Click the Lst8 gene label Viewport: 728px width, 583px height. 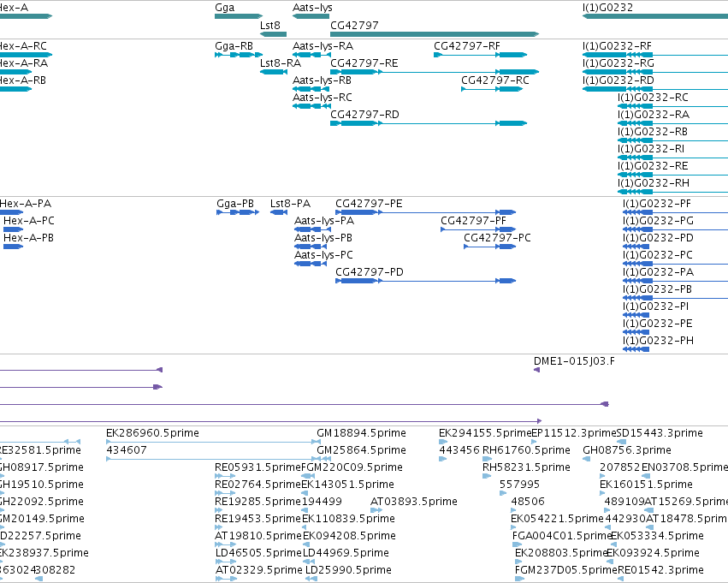click(x=270, y=26)
